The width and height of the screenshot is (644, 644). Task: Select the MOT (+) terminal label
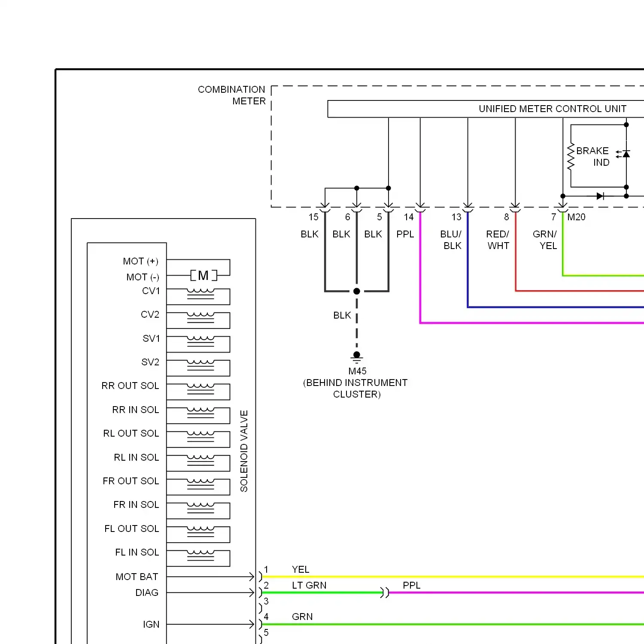click(141, 261)
